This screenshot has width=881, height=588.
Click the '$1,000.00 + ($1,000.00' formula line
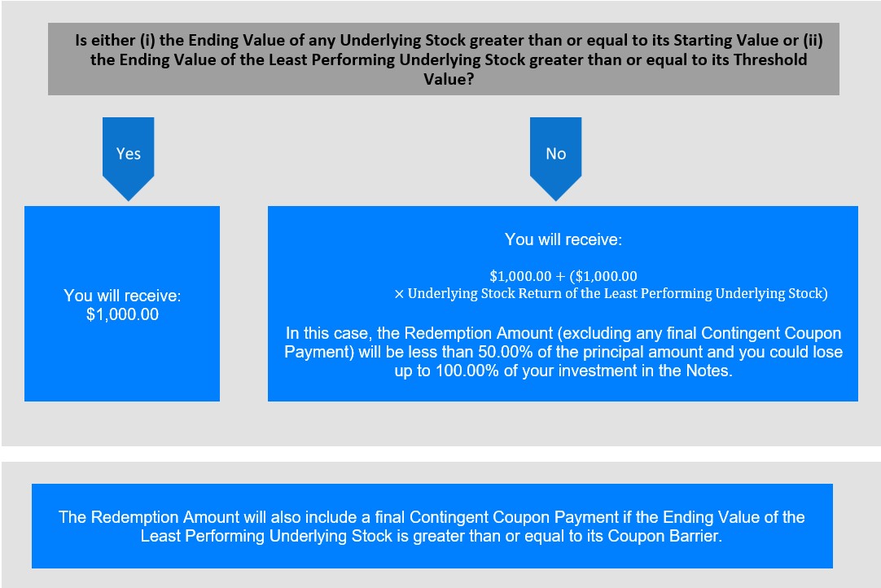[563, 276]
